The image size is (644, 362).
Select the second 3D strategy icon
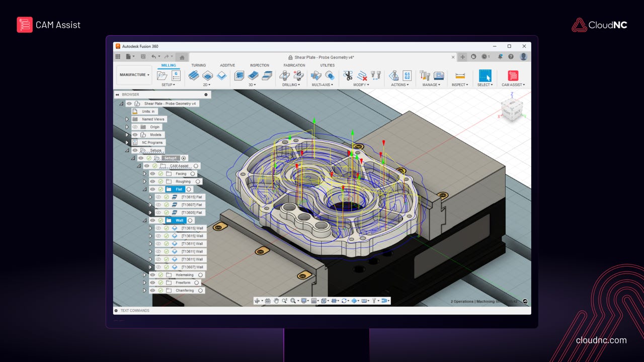point(253,75)
